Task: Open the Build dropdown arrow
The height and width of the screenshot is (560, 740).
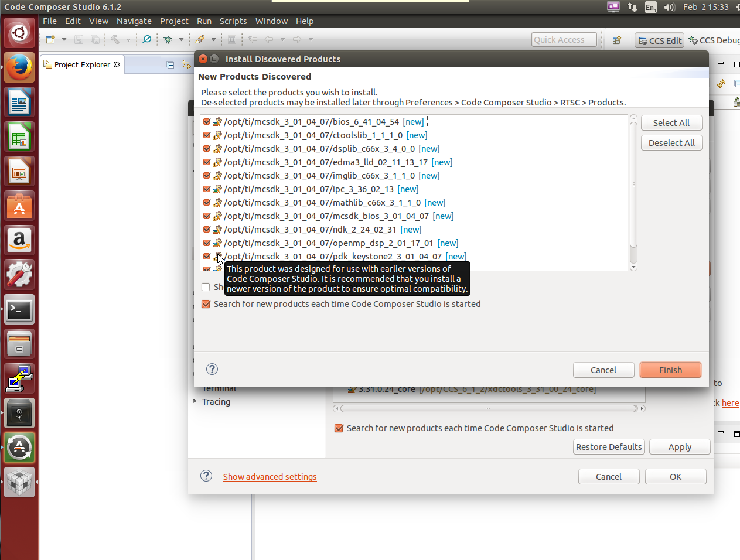Action: coord(128,39)
